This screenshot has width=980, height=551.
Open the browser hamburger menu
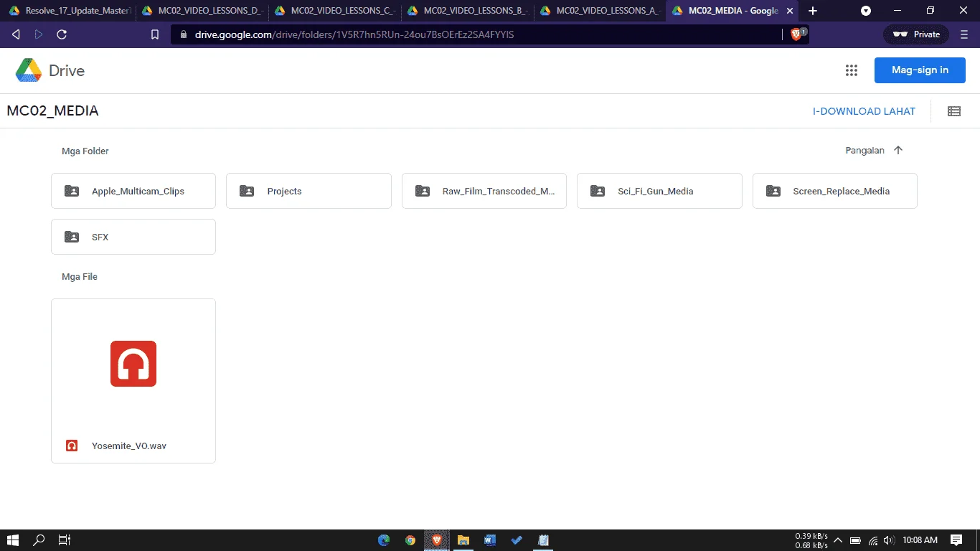[964, 34]
